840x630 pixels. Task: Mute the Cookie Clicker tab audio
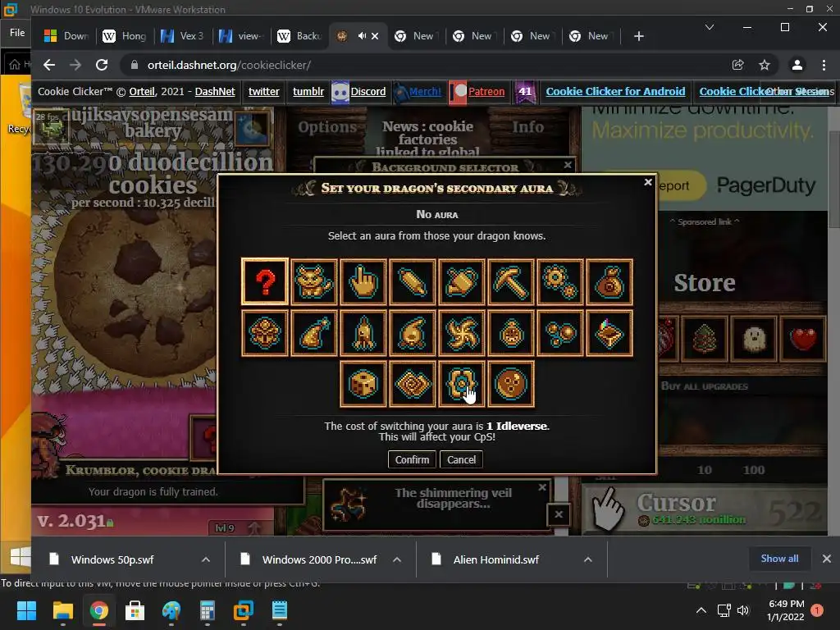(362, 36)
